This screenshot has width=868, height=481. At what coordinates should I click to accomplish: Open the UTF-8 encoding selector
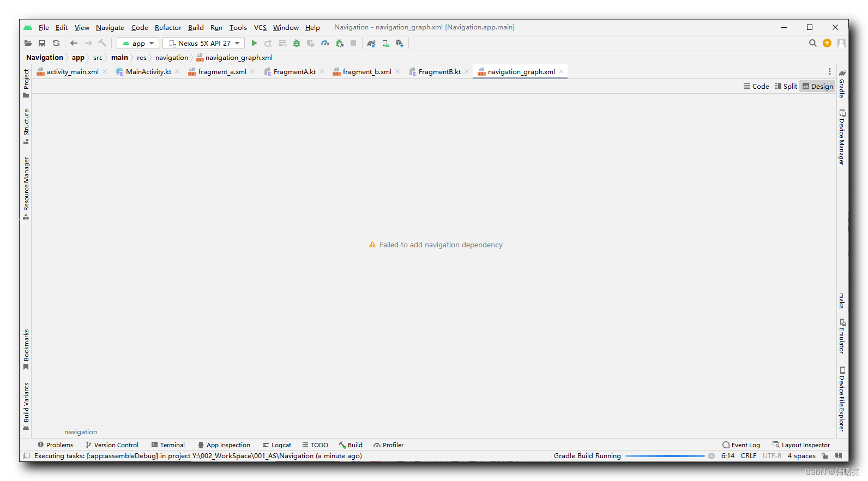pyautogui.click(x=772, y=456)
